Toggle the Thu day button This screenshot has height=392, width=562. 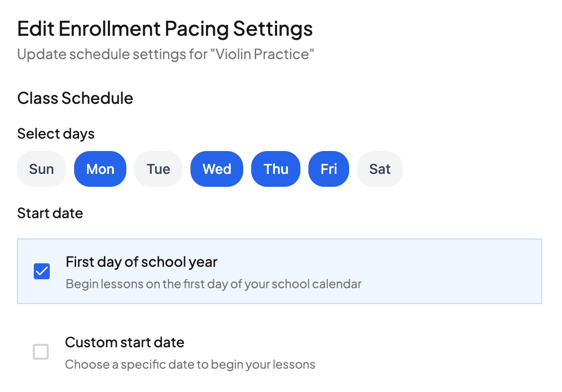tap(276, 169)
